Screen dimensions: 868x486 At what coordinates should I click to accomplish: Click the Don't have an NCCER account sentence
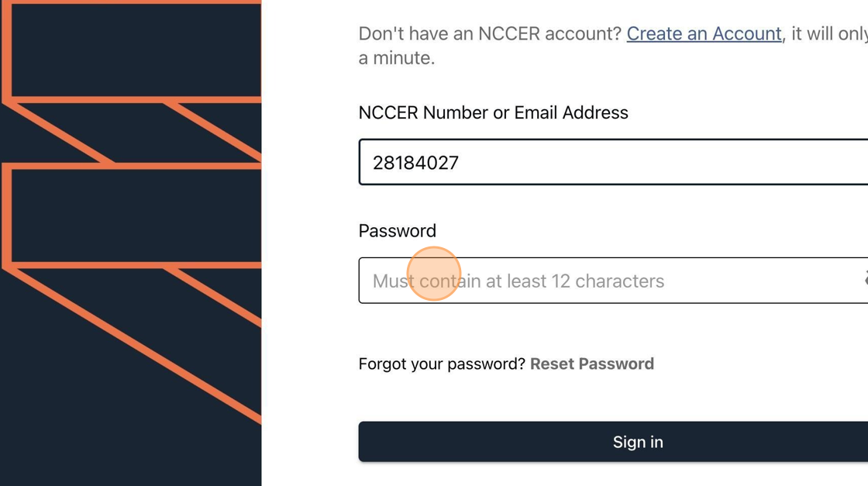point(488,33)
